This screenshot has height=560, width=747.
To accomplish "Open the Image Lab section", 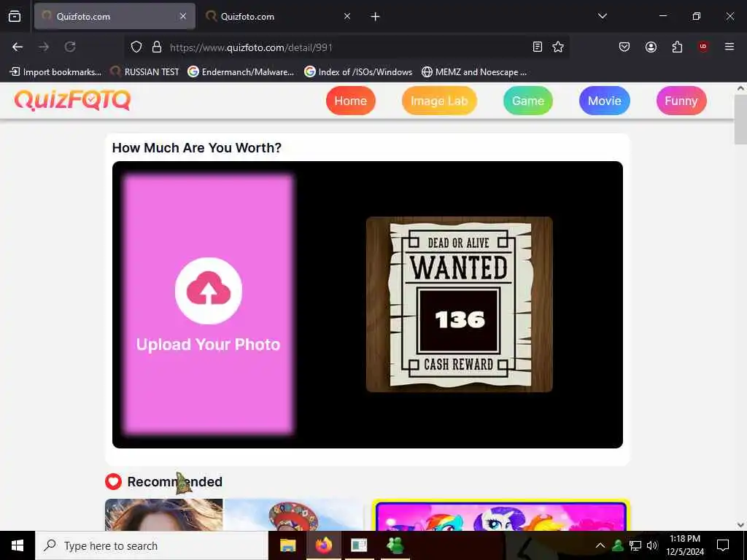I will pyautogui.click(x=439, y=101).
